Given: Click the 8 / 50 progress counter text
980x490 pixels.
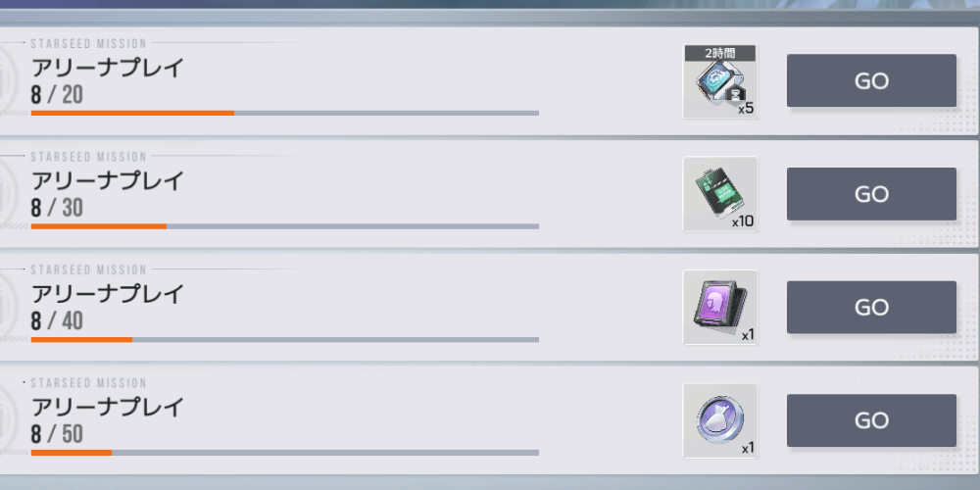Looking at the screenshot, I should coord(57,434).
